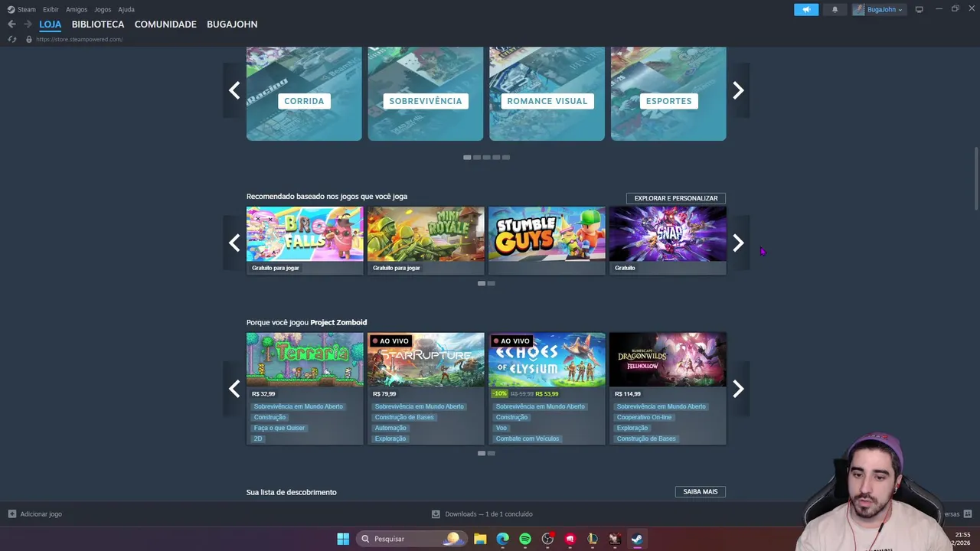Screen dimensions: 980x551
Task: Open the Mini Royale game card
Action: click(426, 240)
